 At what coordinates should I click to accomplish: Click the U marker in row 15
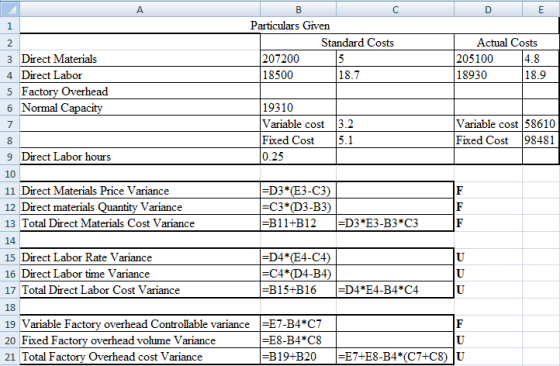click(460, 257)
